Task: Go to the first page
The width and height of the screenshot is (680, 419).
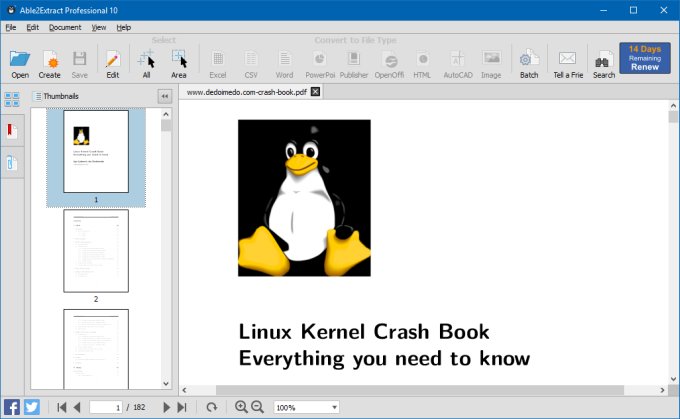Action: (x=62, y=407)
